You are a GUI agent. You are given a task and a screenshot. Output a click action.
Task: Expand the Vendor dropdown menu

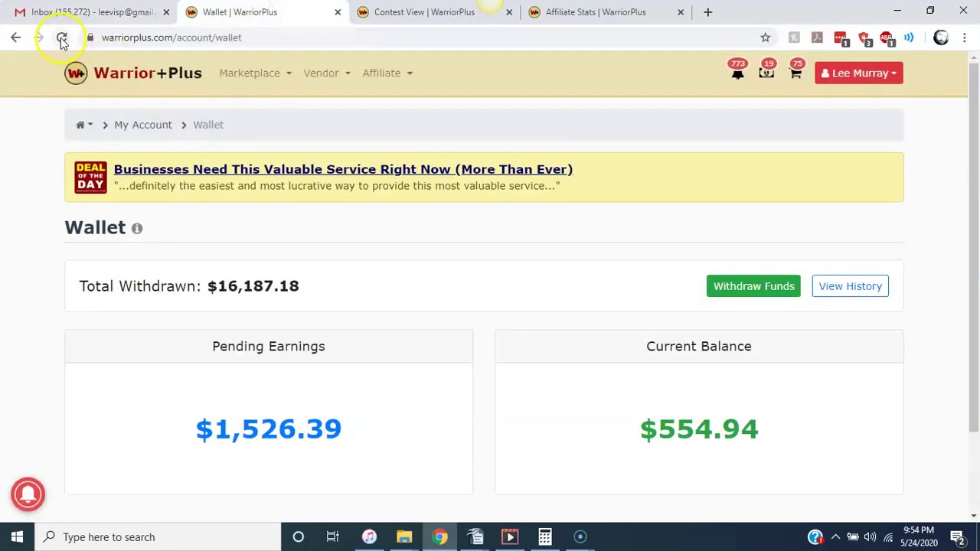[327, 73]
